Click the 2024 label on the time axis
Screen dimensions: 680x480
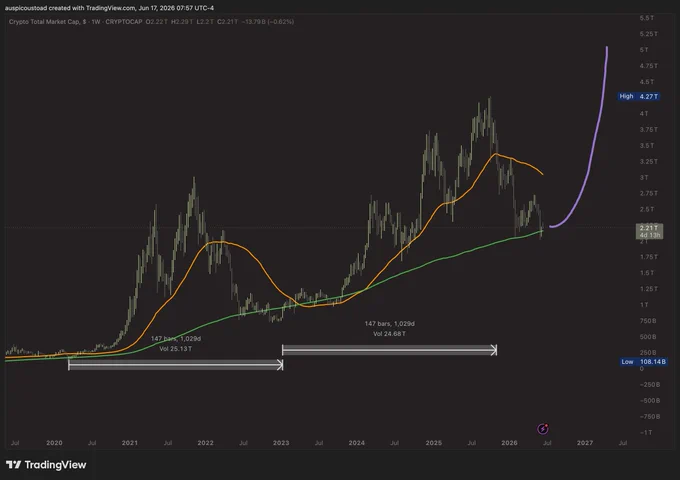click(x=356, y=443)
